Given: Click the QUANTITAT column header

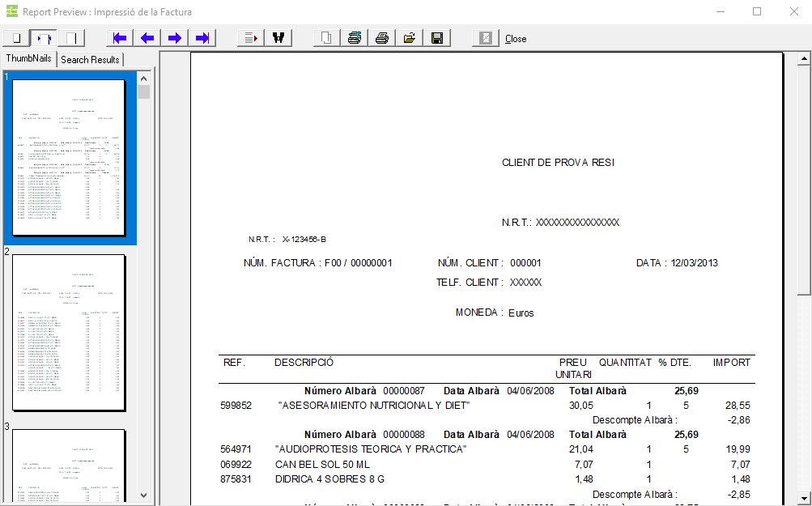Looking at the screenshot, I should (625, 363).
